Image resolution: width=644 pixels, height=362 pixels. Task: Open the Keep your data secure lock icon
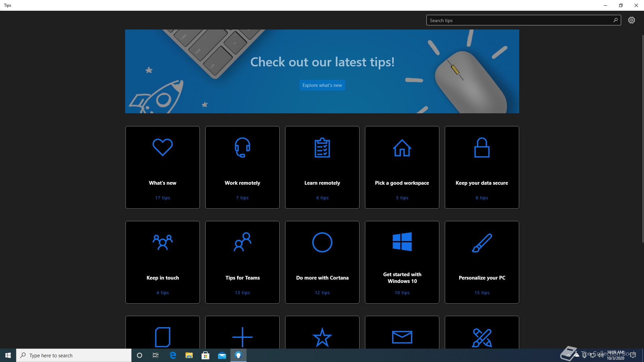pyautogui.click(x=482, y=147)
